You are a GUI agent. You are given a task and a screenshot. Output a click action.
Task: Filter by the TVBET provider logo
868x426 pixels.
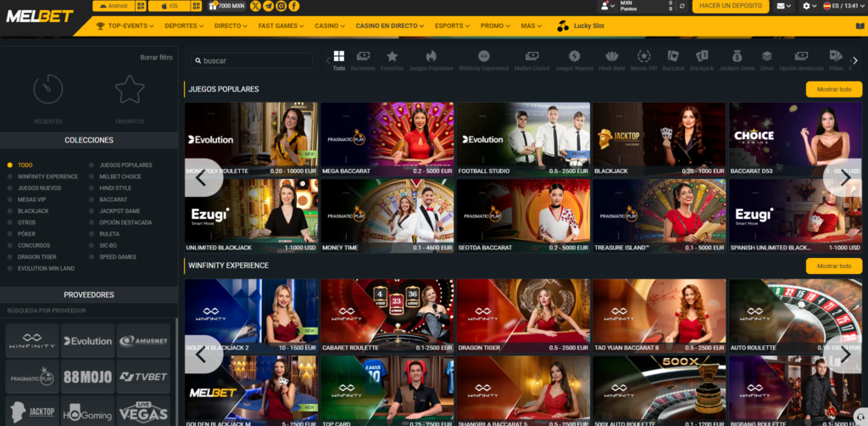[143, 377]
